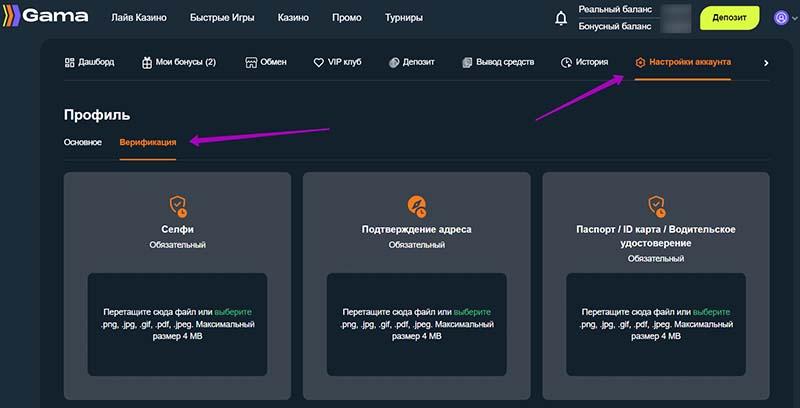Click the История clock icon
Viewport: 800px width, 408px height.
(566, 63)
